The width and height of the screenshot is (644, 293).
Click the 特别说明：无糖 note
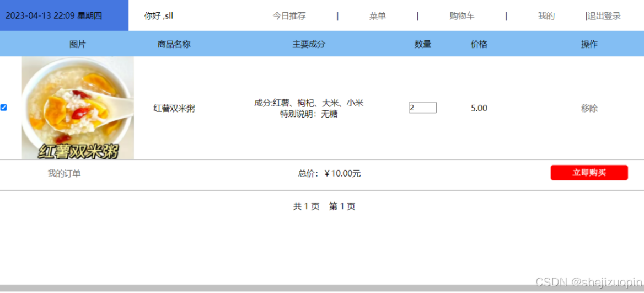click(x=308, y=114)
